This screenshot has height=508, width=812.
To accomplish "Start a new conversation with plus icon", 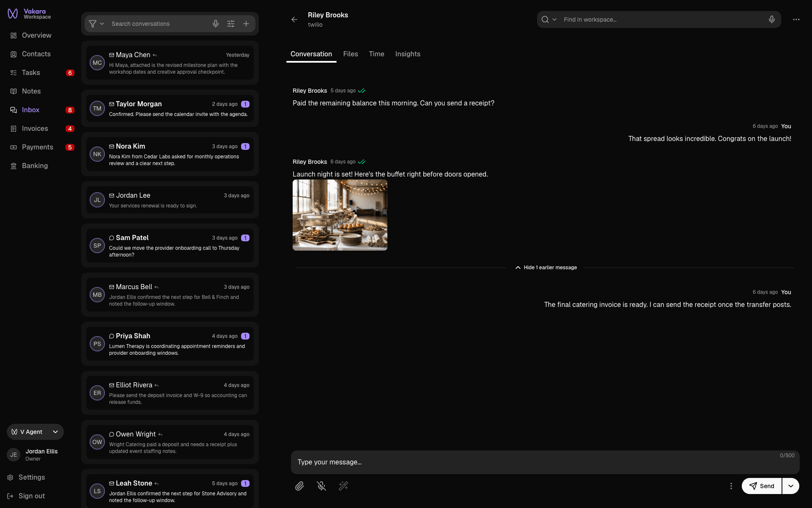I will click(246, 24).
